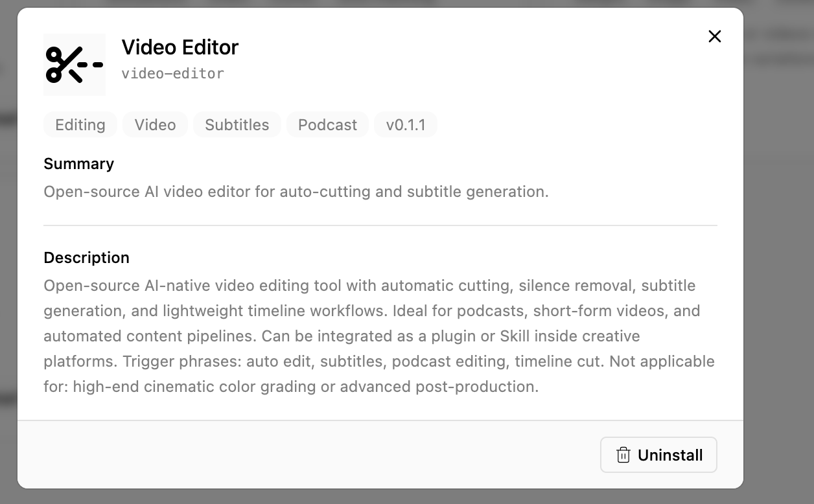
Task: Click the Description heading
Action: tap(87, 258)
